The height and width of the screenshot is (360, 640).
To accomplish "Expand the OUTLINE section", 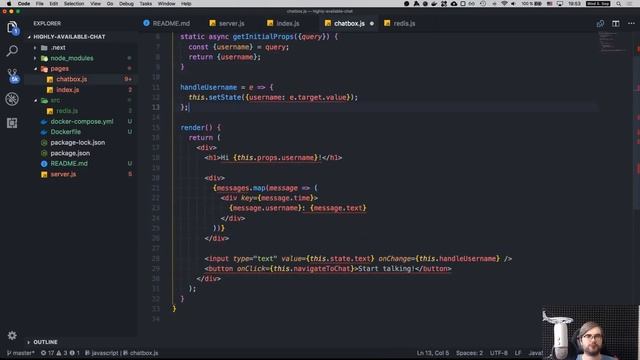I will [29, 342].
